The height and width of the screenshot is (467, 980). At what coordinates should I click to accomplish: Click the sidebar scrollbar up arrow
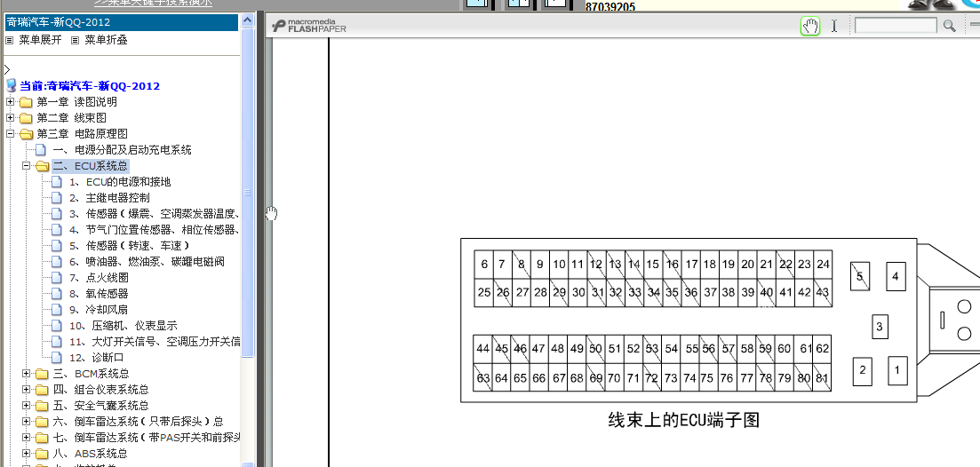point(248,20)
